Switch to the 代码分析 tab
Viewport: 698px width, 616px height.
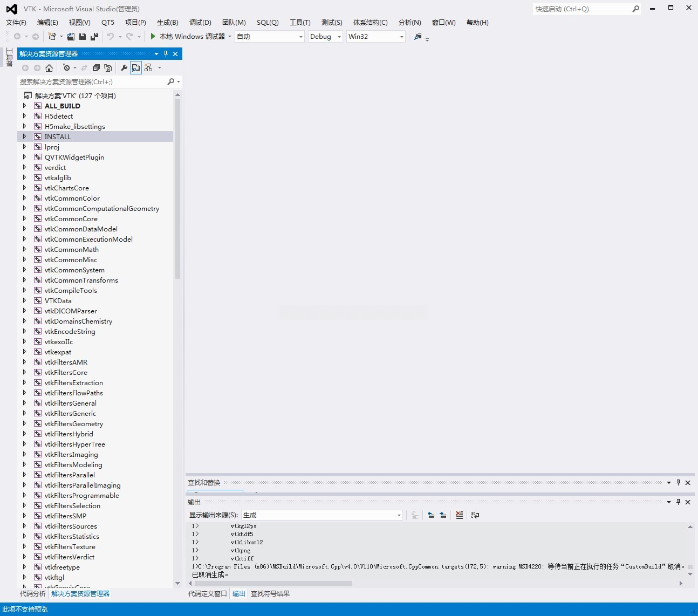click(x=33, y=594)
